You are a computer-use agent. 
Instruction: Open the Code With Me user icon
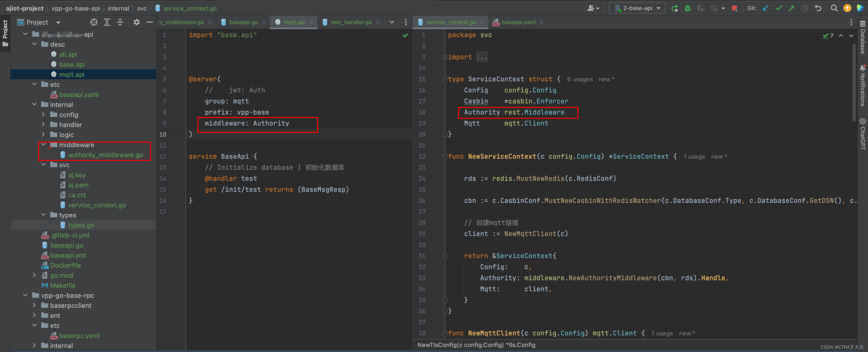point(593,9)
